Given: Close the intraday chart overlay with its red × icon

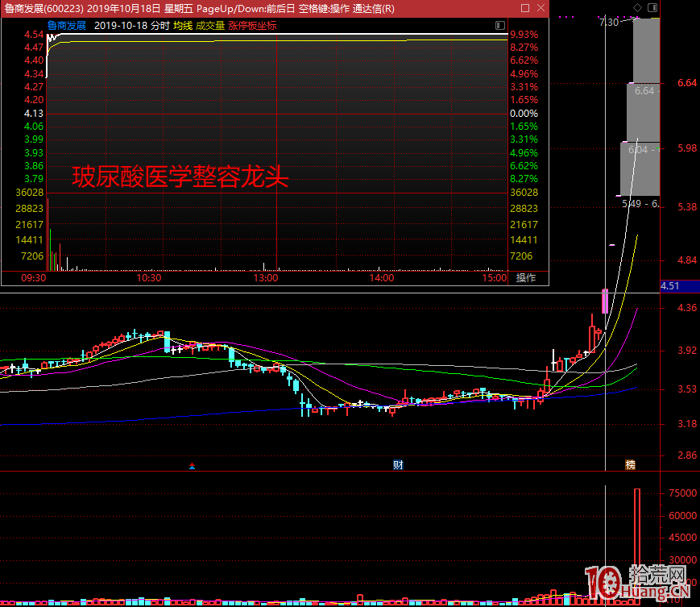Looking at the screenshot, I should tap(541, 7).
